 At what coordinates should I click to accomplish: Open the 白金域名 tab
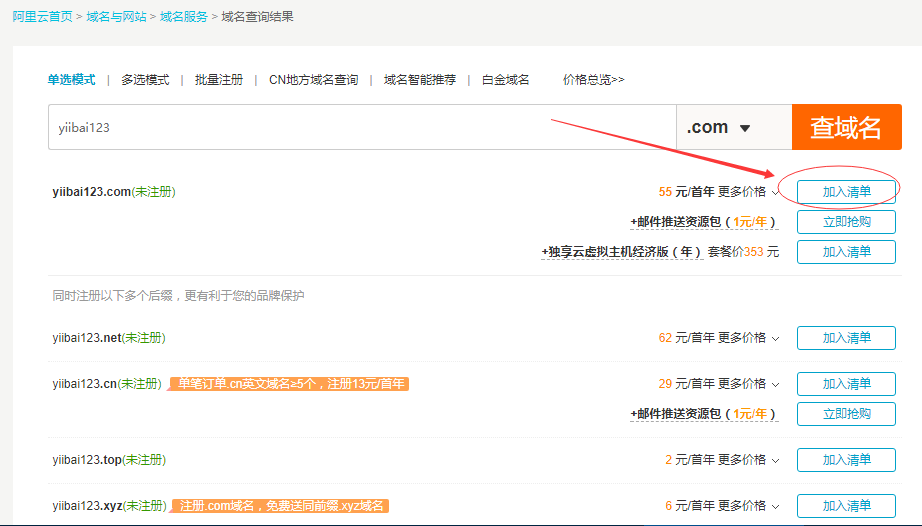click(505, 80)
